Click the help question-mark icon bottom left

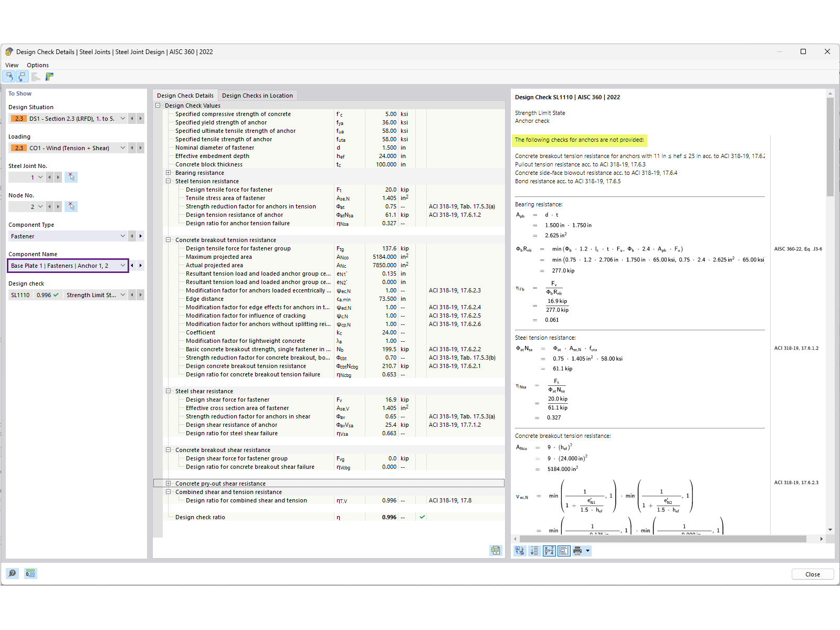[x=12, y=573]
